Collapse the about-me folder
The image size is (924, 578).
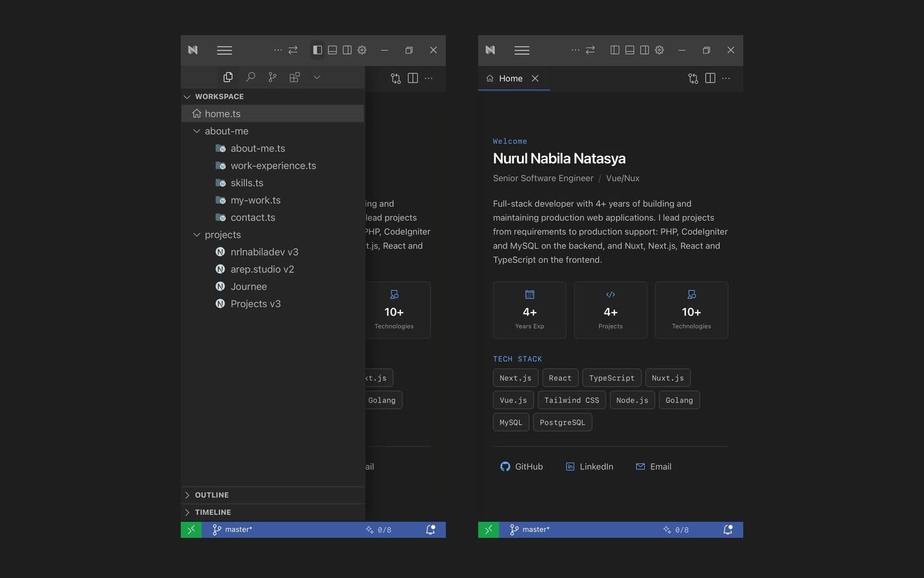point(273,131)
